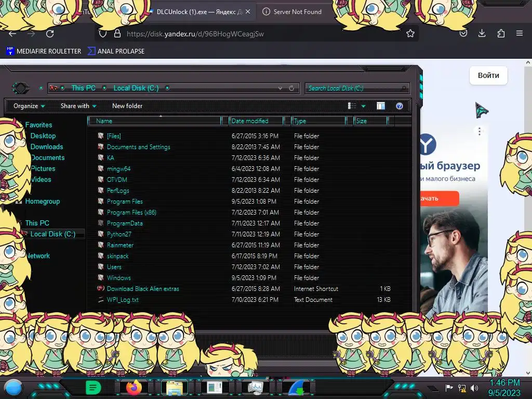Select the PerfLogs folder
532x399 pixels.
pos(118,190)
